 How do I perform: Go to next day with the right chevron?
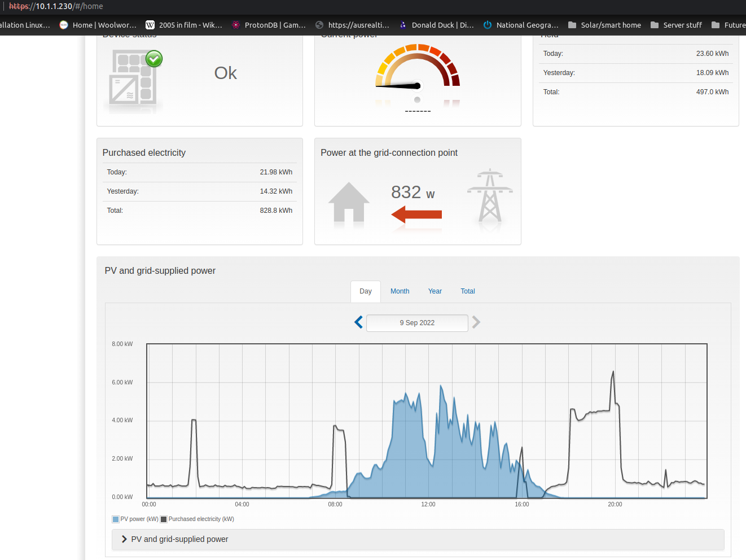(x=476, y=322)
